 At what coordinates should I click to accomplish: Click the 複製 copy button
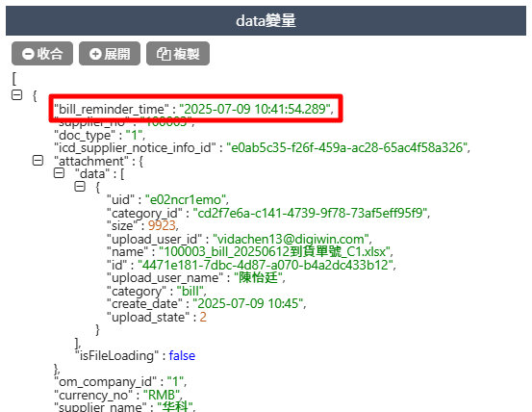178,54
